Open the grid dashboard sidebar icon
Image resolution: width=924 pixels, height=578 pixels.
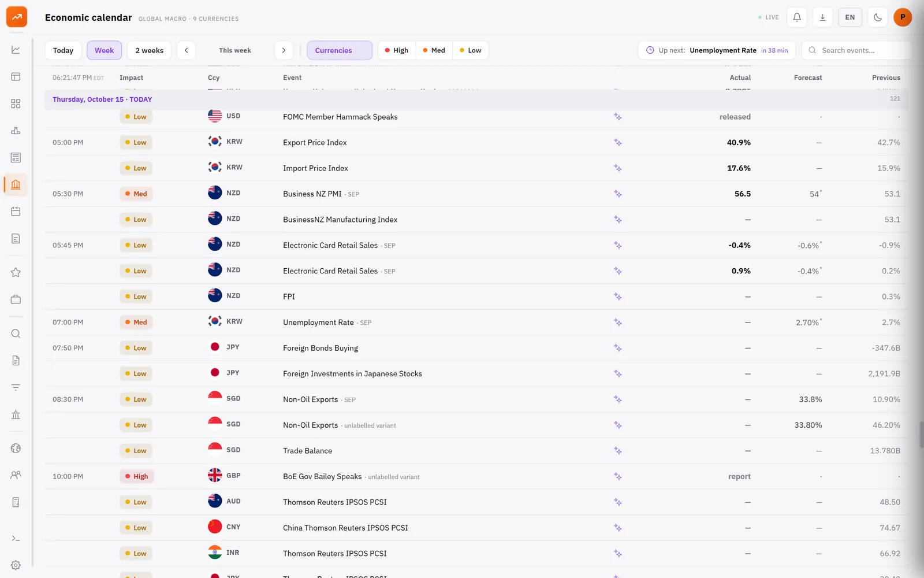pyautogui.click(x=16, y=103)
